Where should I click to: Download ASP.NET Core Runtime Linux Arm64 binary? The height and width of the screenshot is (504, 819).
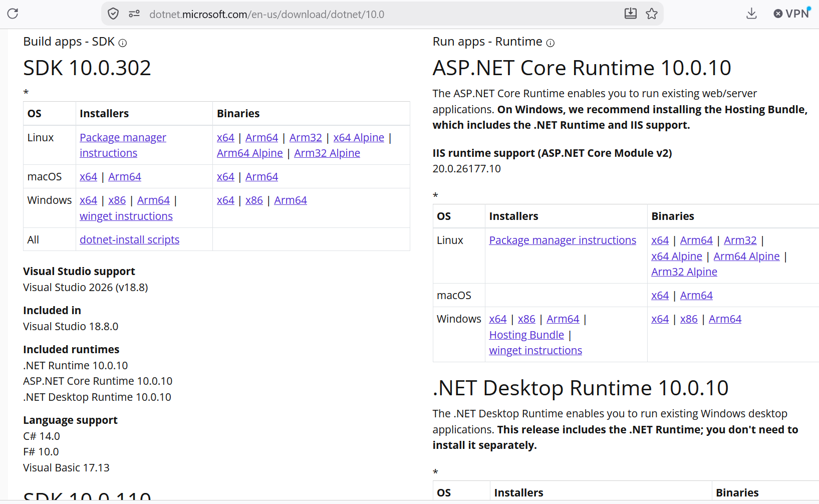696,240
